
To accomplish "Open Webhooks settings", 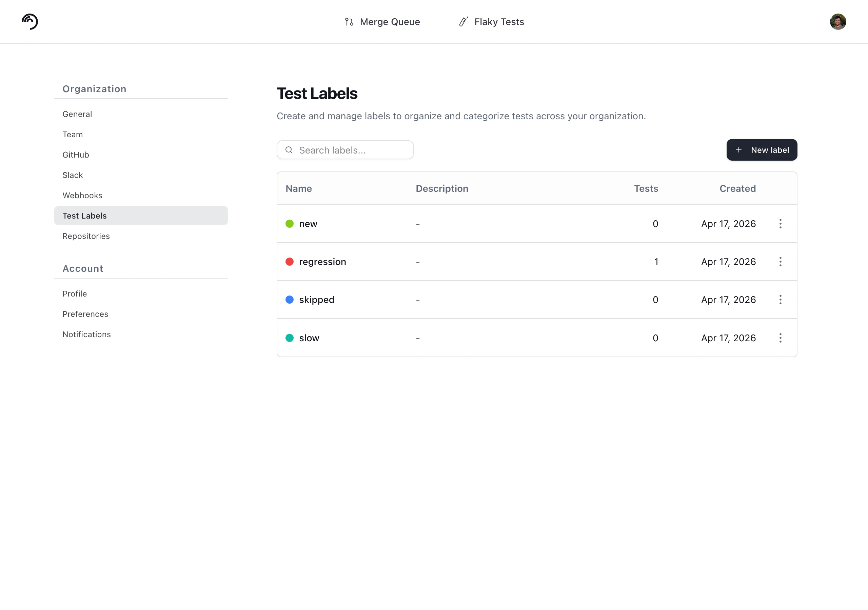I will pos(141,196).
